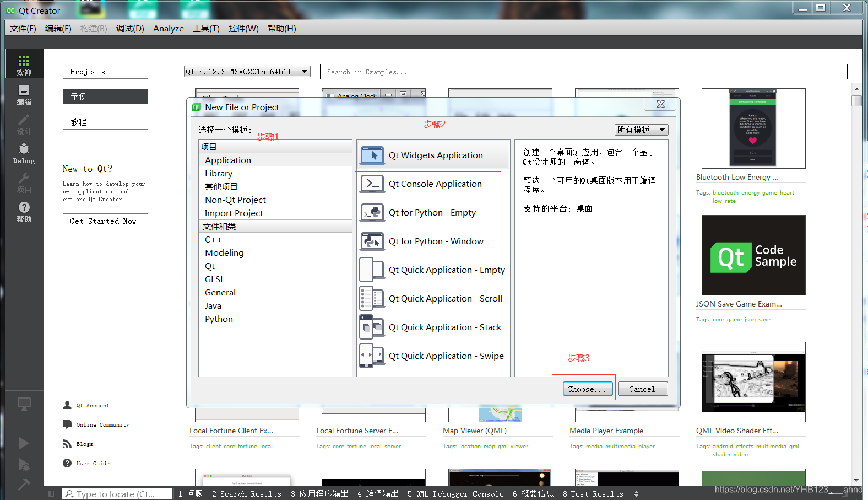Switch to the 欢迎 (Welcome) mode

[x=24, y=64]
